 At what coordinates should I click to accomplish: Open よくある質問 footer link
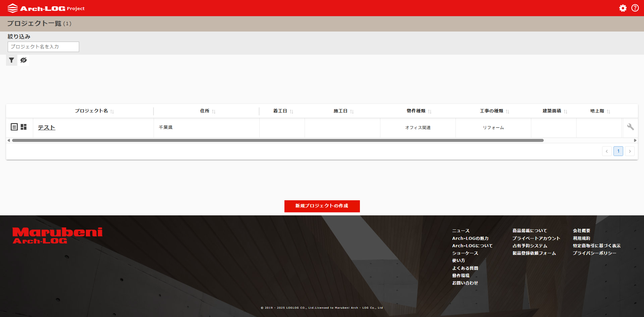[465, 268]
